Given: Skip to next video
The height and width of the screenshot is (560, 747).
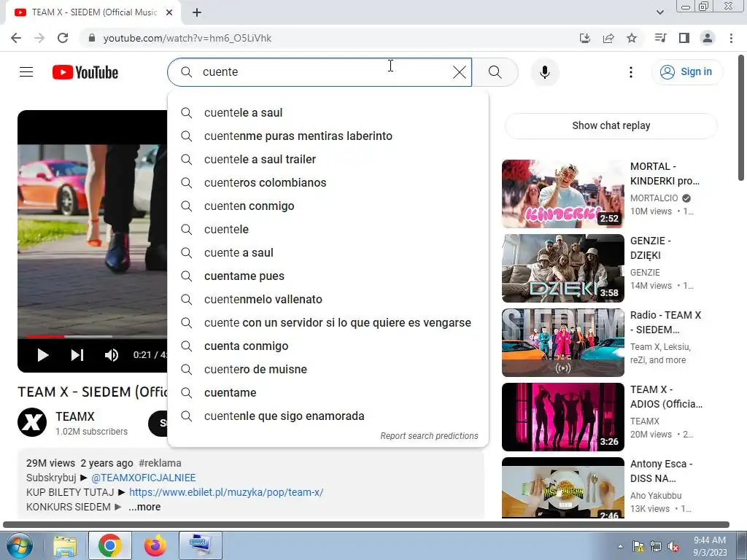Looking at the screenshot, I should [x=77, y=355].
